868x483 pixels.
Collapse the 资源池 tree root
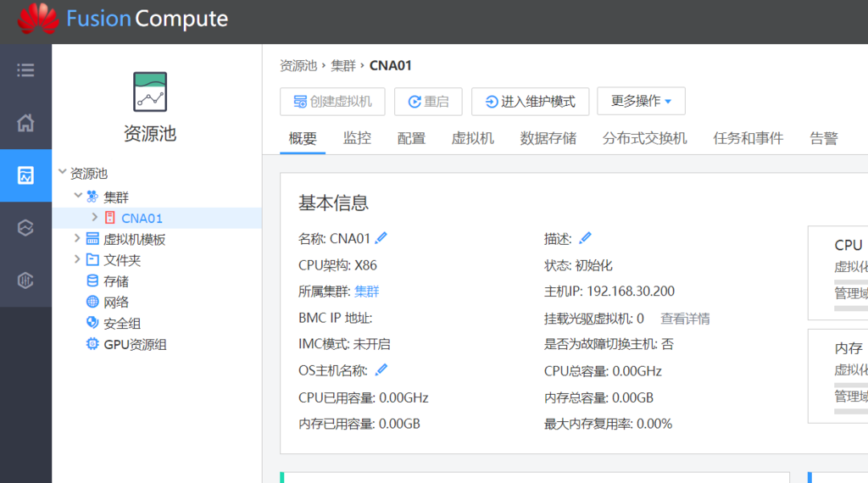coord(63,173)
